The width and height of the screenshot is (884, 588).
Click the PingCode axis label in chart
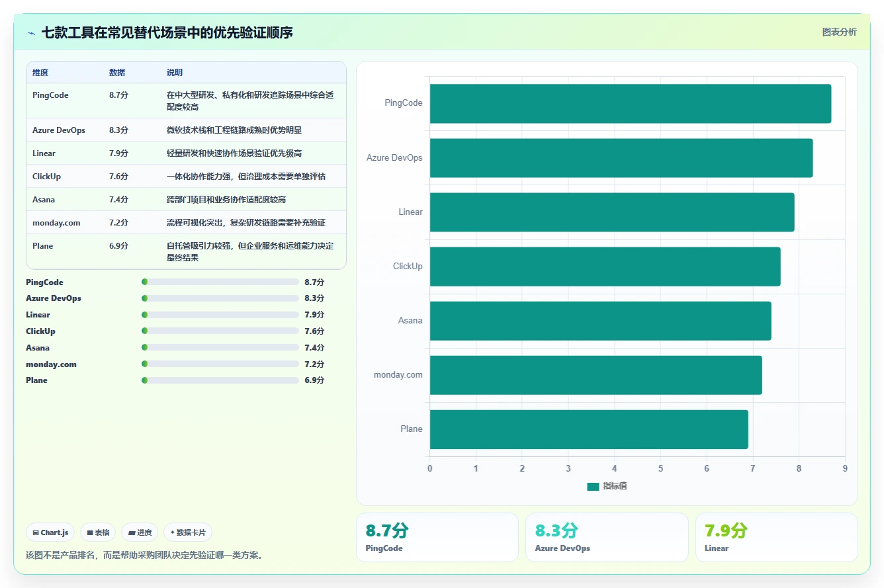click(404, 103)
